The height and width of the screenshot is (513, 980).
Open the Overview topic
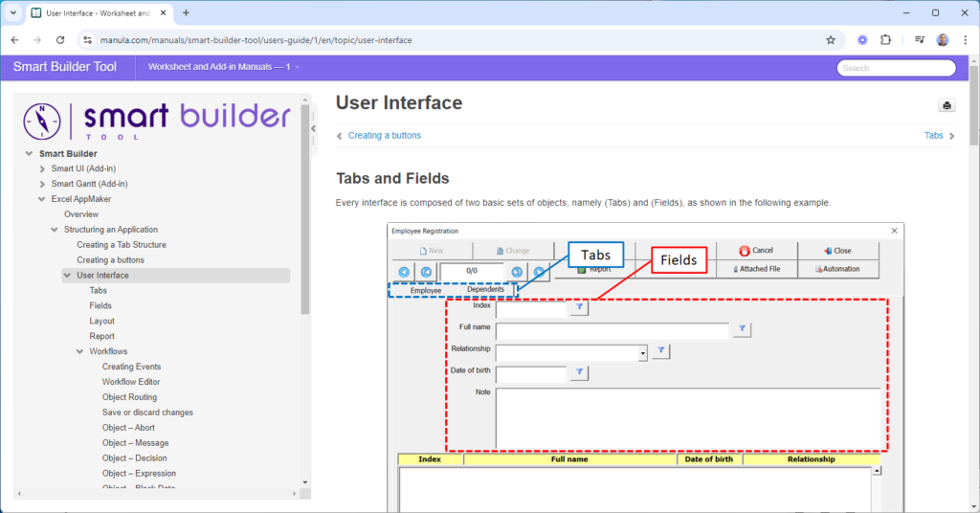click(x=81, y=214)
